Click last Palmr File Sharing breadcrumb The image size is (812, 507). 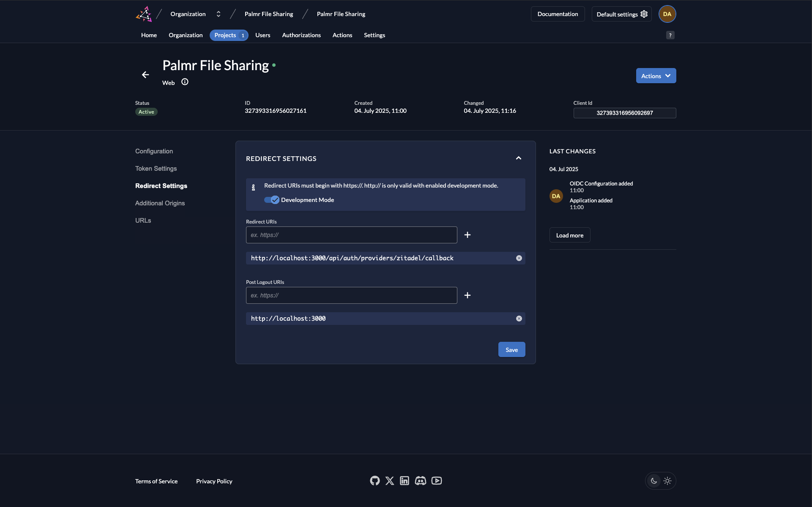tap(341, 14)
